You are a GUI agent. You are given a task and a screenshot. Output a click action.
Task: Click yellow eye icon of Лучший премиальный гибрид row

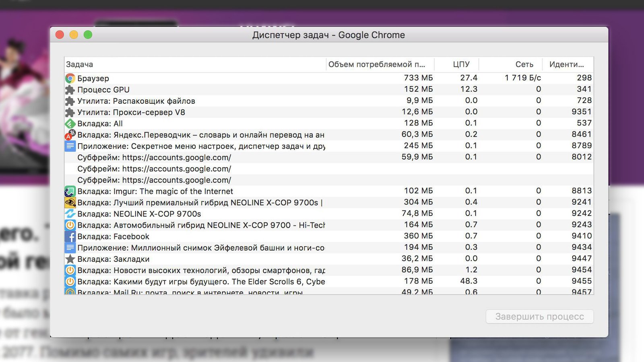click(70, 202)
